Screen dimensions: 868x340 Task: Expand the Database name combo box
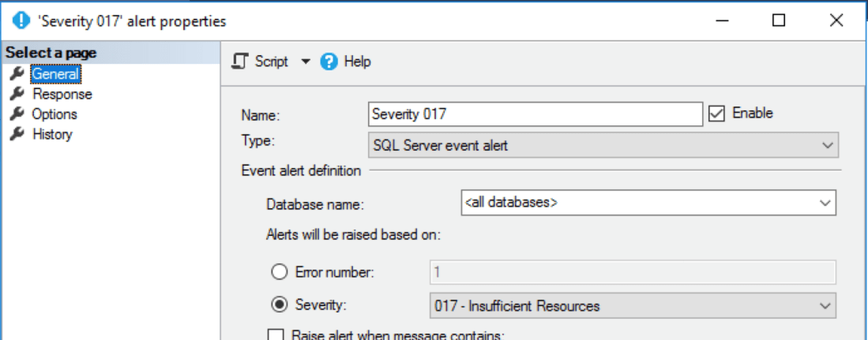(x=826, y=203)
